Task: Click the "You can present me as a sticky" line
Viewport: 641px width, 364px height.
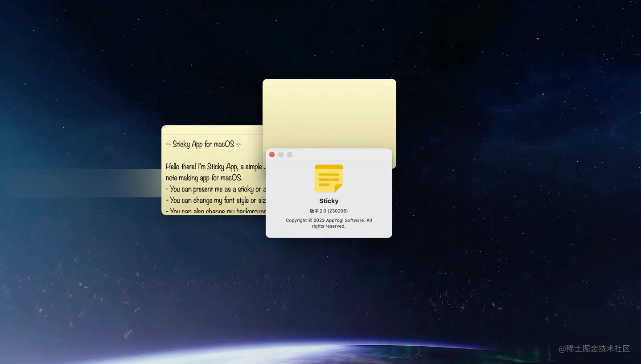Action: click(215, 189)
